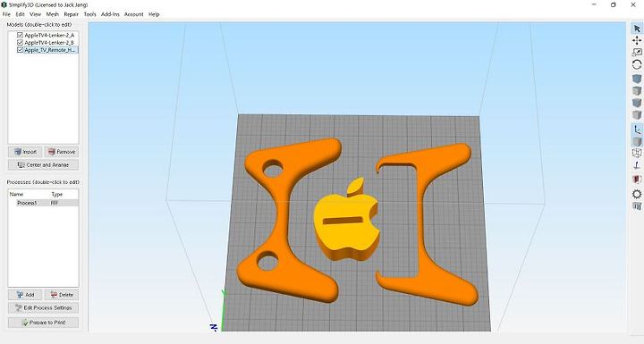
Task: Select the Process1 row in processes list
Action: tap(43, 203)
